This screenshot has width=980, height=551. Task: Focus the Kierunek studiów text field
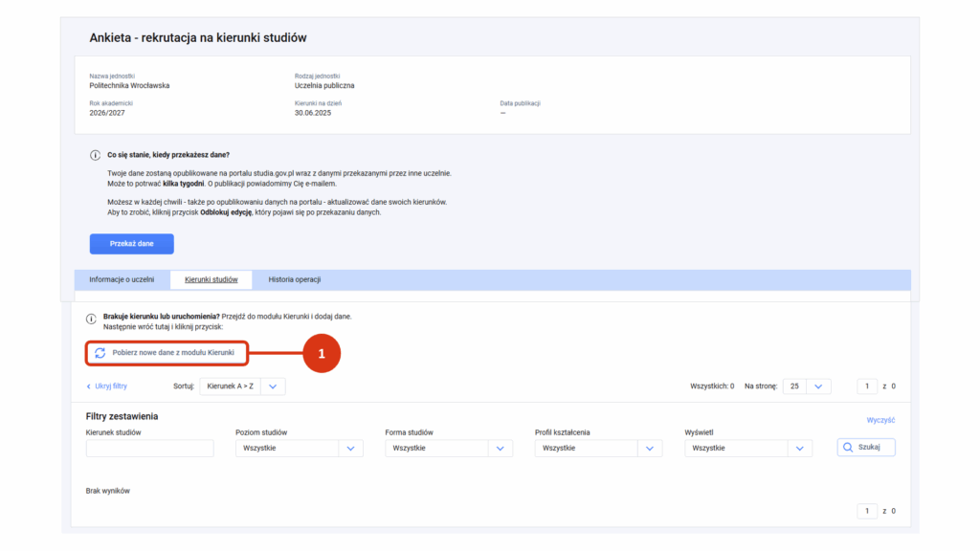tap(149, 448)
